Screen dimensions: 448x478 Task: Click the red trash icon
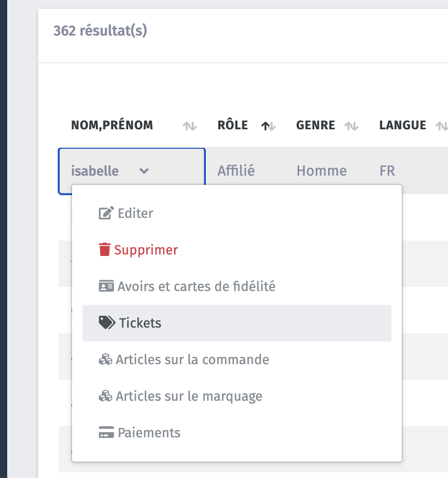click(x=105, y=250)
